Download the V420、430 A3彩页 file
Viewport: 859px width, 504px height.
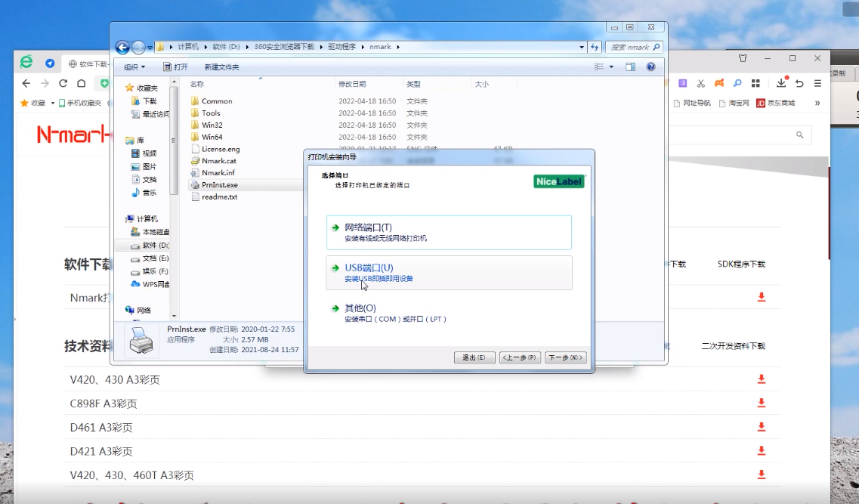pos(762,379)
